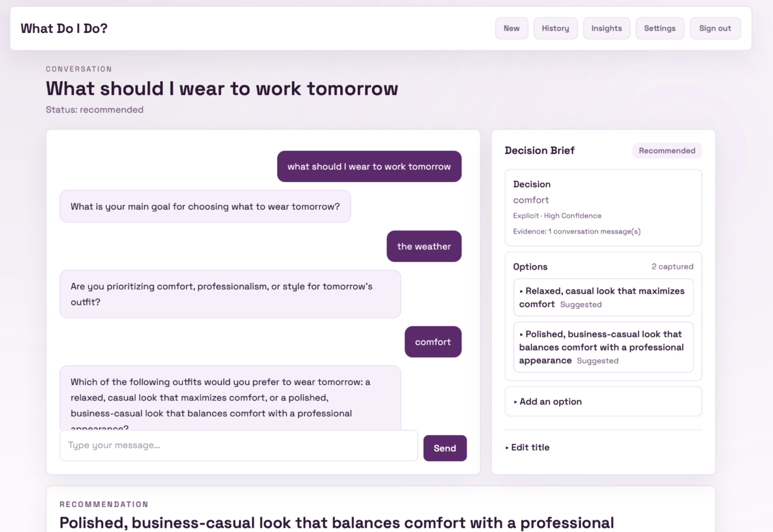Click the assistant question about prioritizing comfort
773x532 pixels.
(230, 294)
